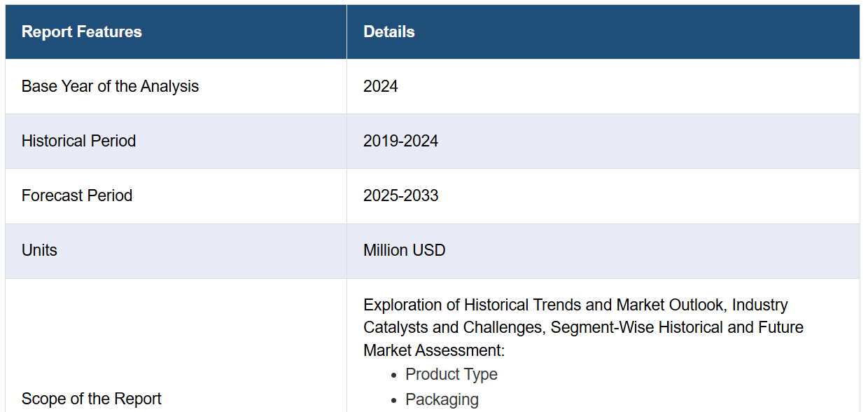Select the "Forecast Period" row label

click(x=77, y=195)
